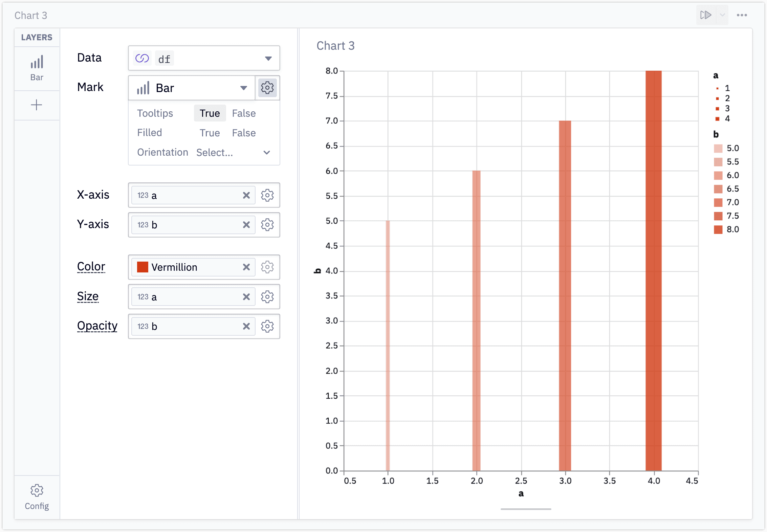Image resolution: width=767 pixels, height=532 pixels.
Task: Select the Bar layer tab
Action: click(x=37, y=68)
